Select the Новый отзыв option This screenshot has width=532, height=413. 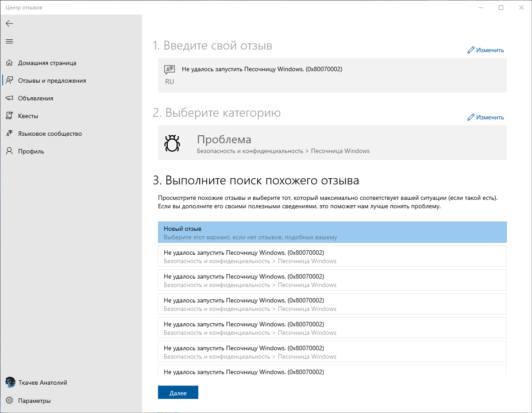coord(332,233)
